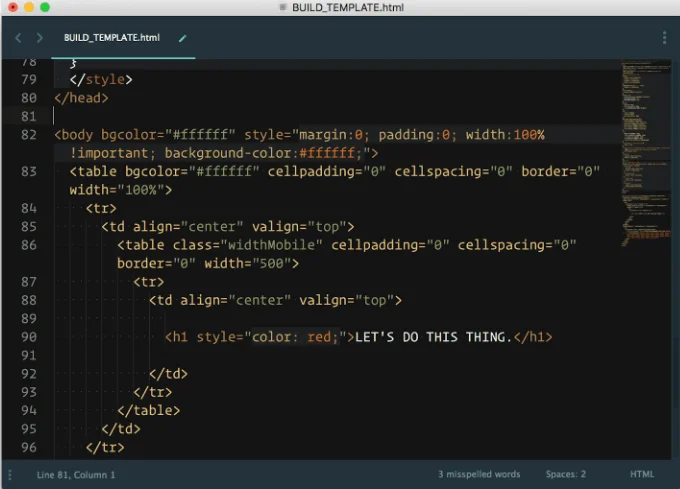The image size is (680, 489).
Task: Click line number 96 in the gutter
Action: tap(29, 447)
